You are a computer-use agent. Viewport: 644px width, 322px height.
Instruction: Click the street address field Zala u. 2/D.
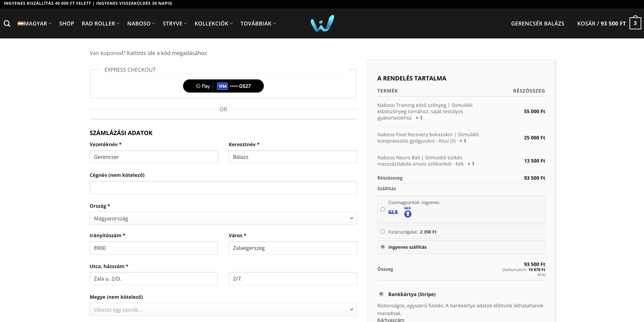click(x=154, y=279)
